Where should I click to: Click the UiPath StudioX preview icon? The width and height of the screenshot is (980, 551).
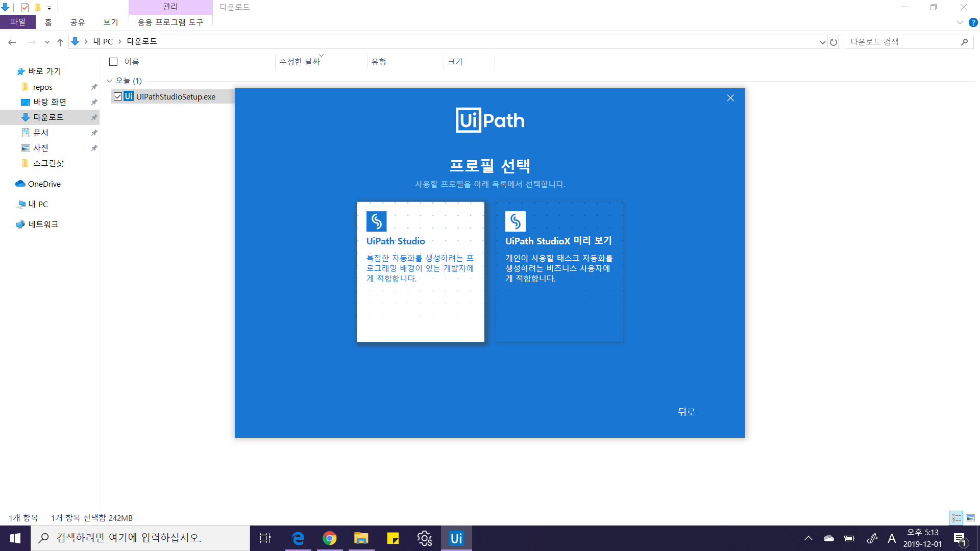tap(515, 221)
